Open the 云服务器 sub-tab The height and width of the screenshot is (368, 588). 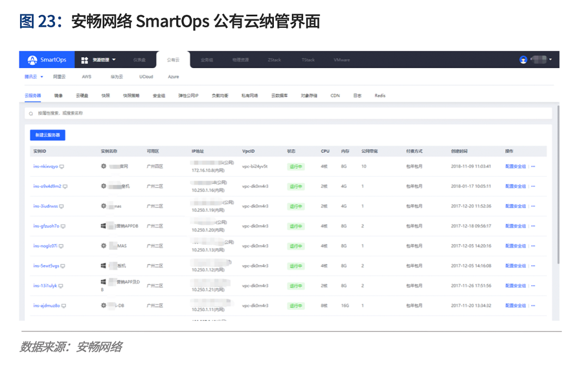[x=33, y=96]
